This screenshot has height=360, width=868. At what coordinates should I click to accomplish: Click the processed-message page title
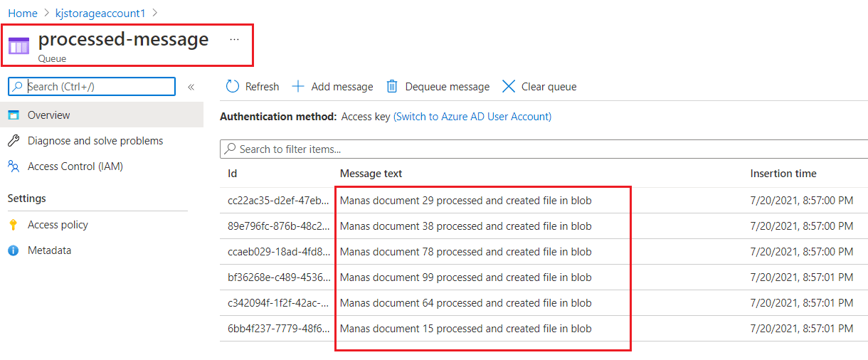[x=123, y=39]
